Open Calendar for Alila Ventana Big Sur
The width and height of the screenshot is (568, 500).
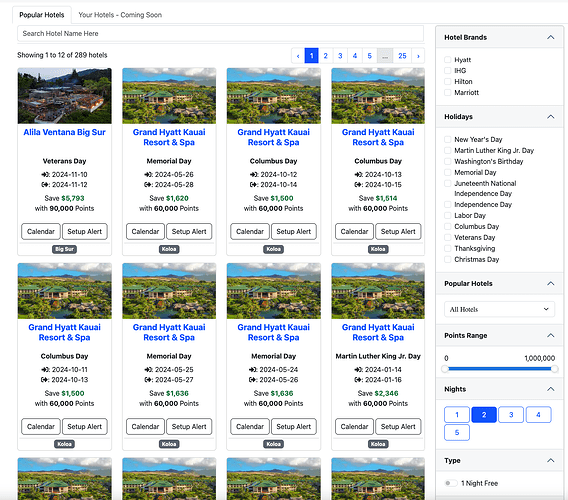click(x=41, y=232)
